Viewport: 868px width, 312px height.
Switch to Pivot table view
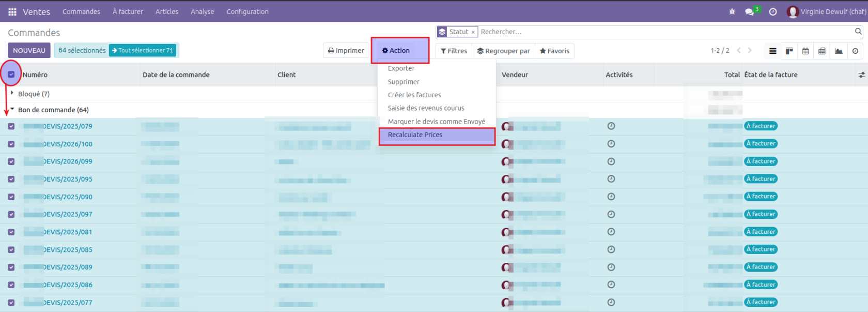tap(822, 51)
